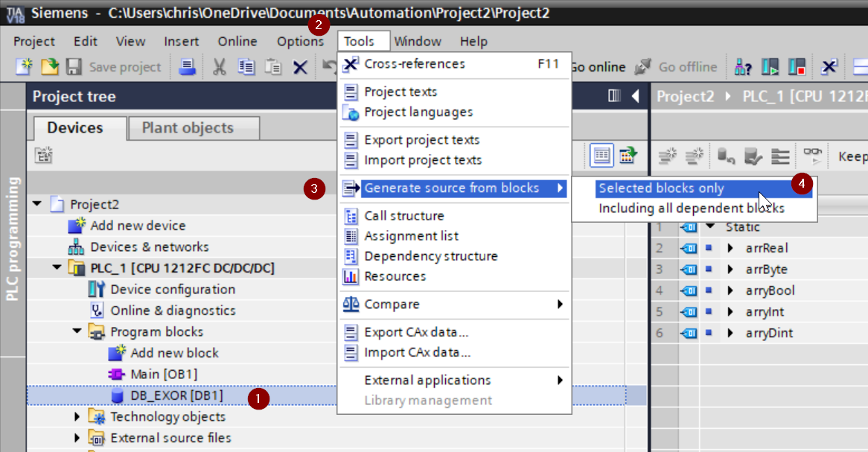Collapse Project tree with the left arrow
The height and width of the screenshot is (452, 868).
(x=636, y=96)
